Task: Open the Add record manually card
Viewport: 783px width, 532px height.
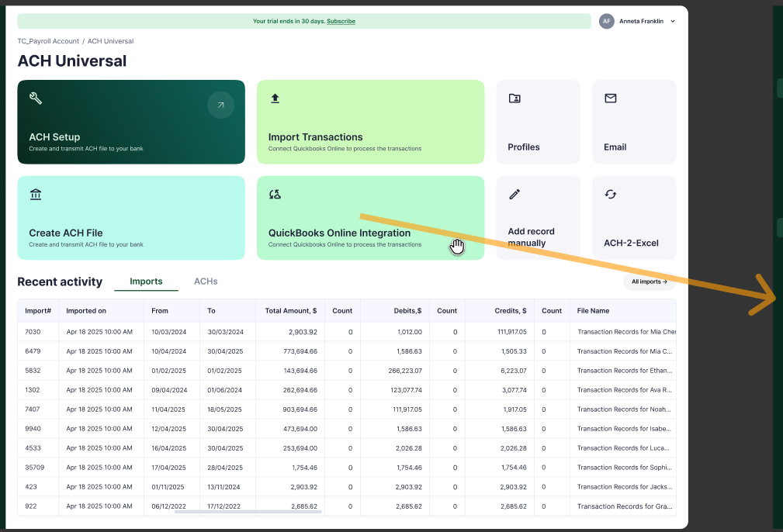Action: tap(539, 218)
